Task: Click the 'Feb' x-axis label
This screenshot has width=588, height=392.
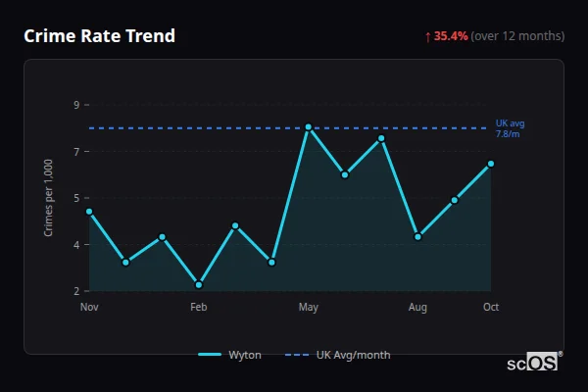Action: [x=199, y=307]
